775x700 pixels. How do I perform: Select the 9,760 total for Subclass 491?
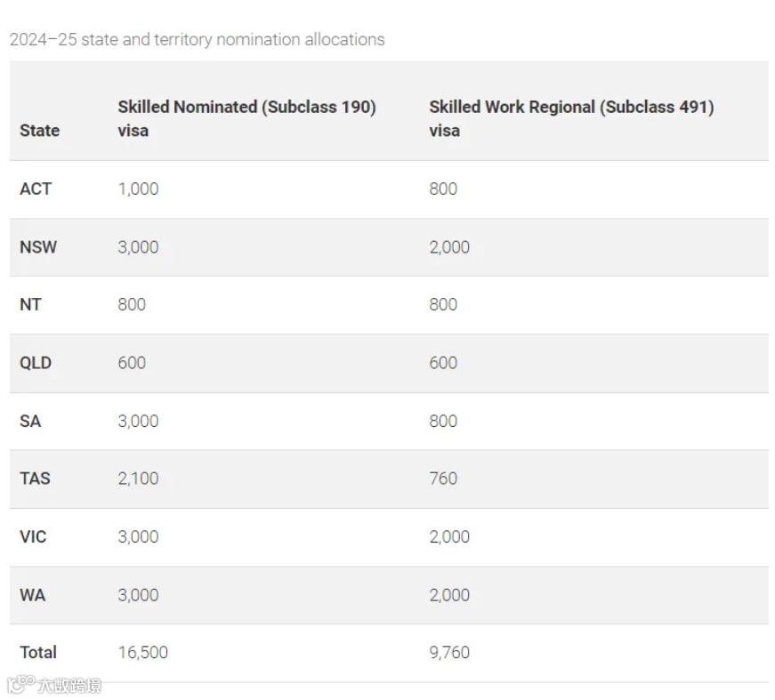(449, 652)
